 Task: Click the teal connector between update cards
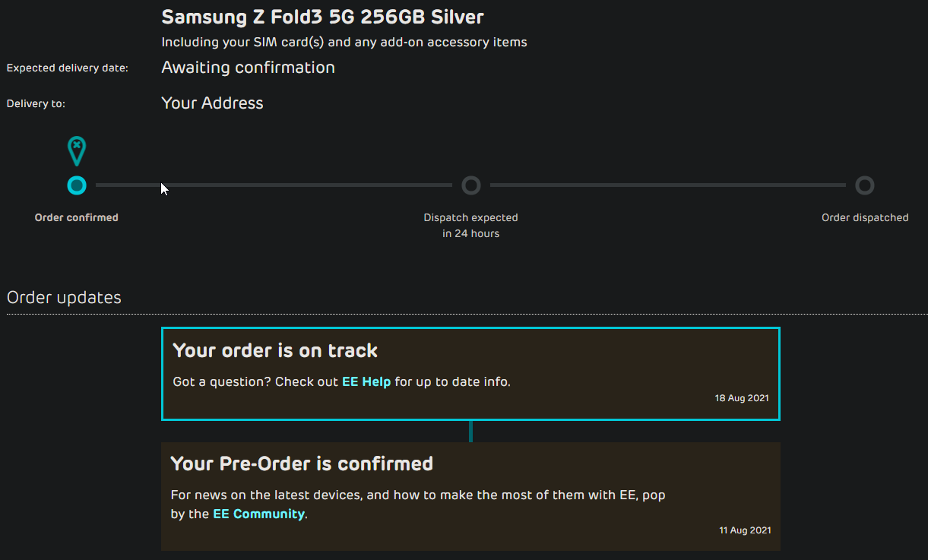(x=471, y=431)
